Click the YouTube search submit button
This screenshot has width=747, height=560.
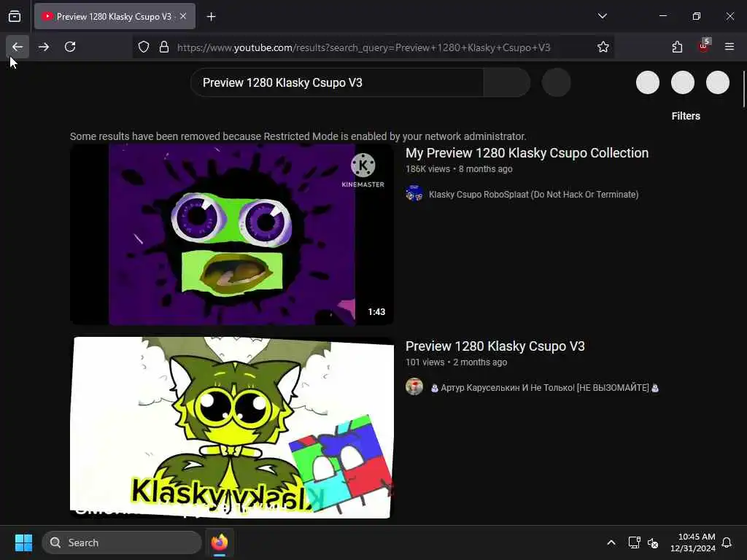507,82
